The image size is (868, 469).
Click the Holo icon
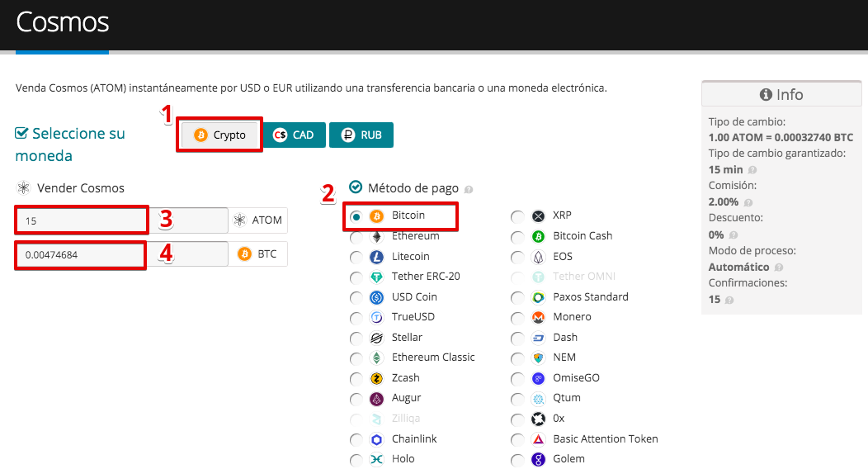click(376, 460)
